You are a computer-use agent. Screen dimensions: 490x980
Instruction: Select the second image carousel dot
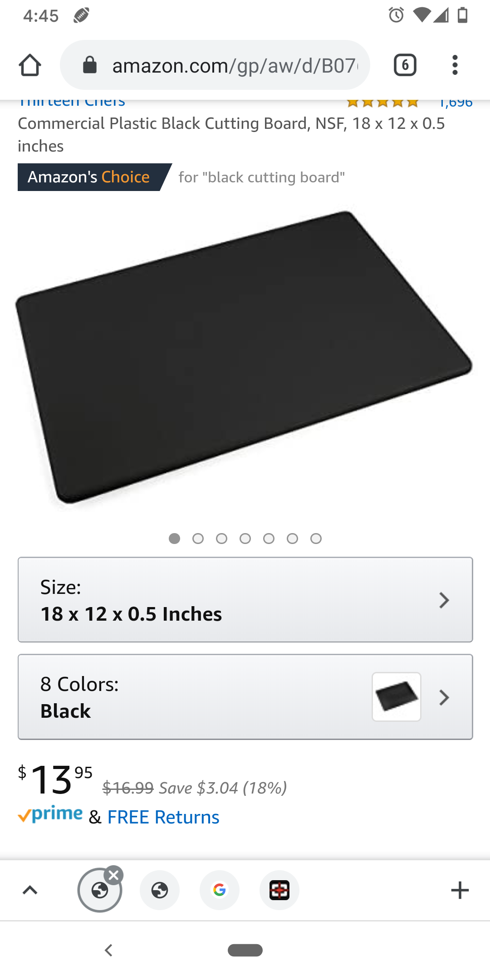198,539
